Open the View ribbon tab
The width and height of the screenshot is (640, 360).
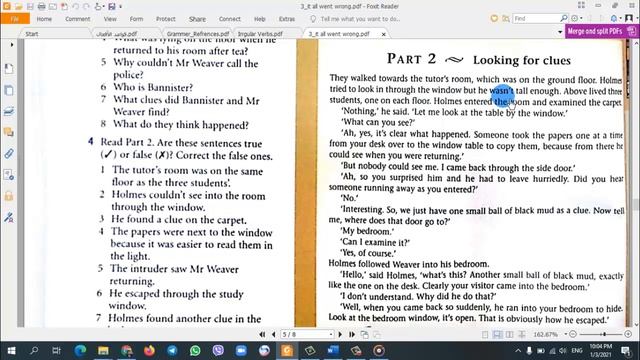pyautogui.click(x=110, y=19)
